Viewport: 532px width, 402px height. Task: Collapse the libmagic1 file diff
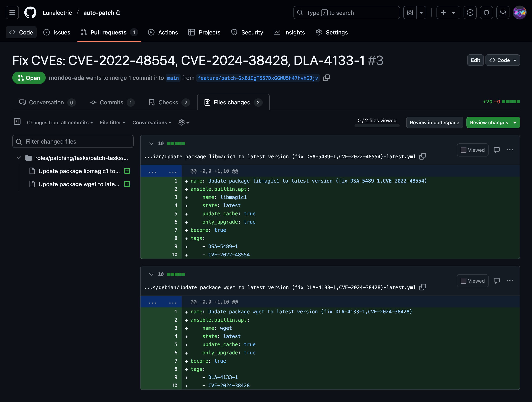[151, 144]
